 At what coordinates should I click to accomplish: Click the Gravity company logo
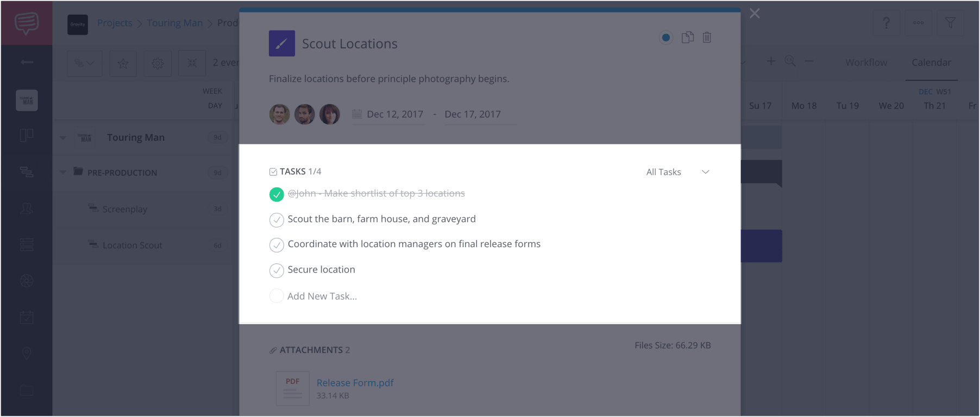click(x=78, y=24)
